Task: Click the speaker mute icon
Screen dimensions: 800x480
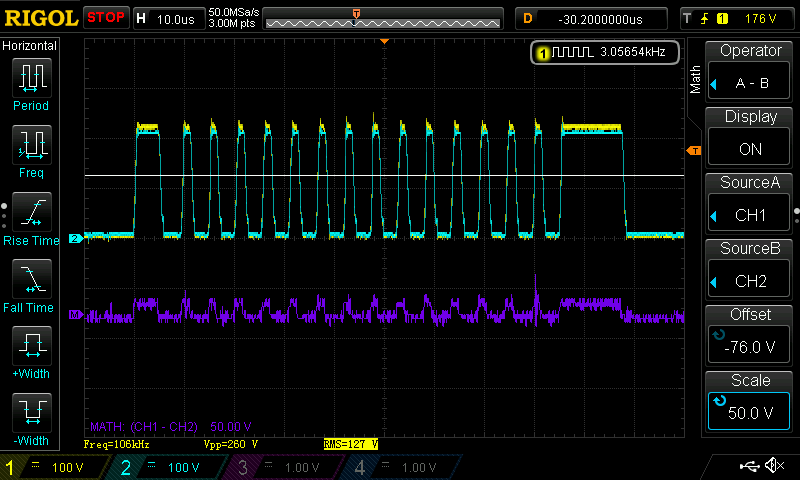Action: tap(774, 466)
